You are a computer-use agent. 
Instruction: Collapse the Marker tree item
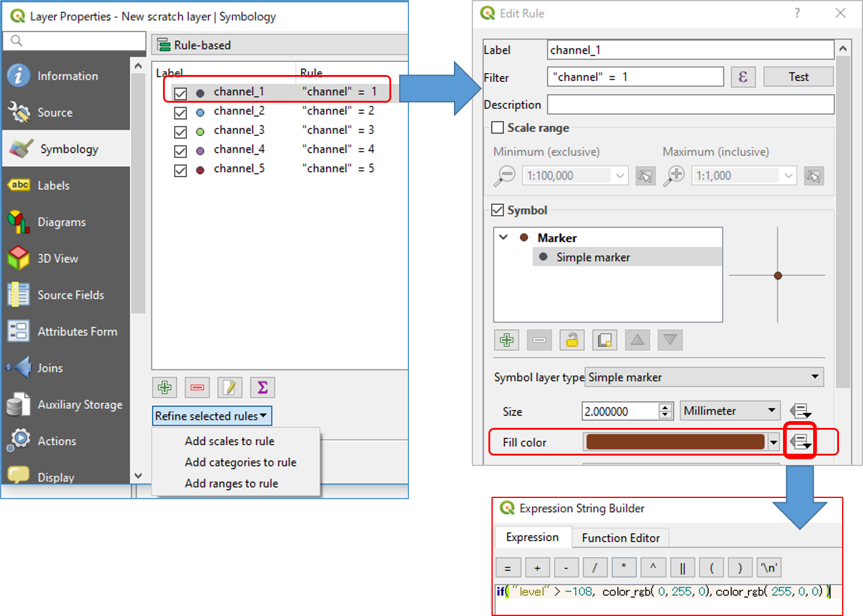pyautogui.click(x=503, y=237)
